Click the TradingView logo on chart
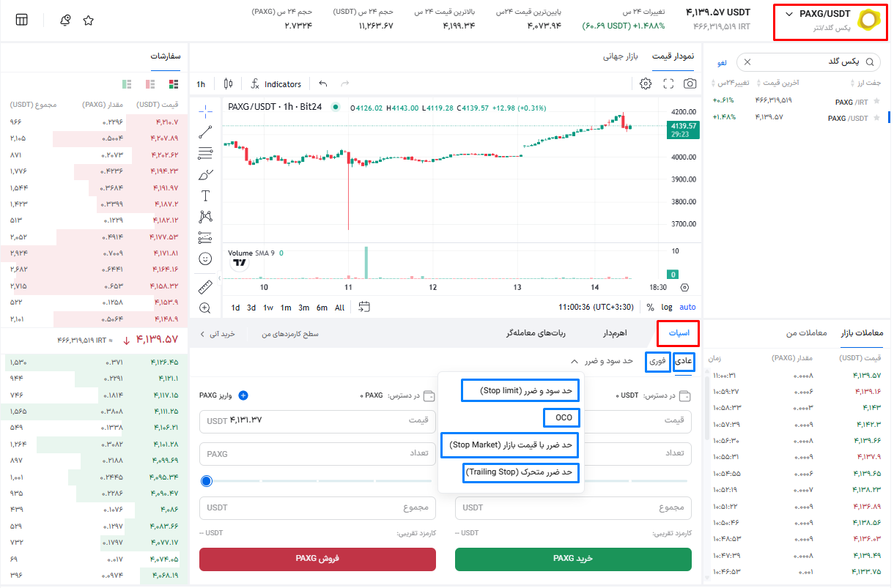The width and height of the screenshot is (894, 588). pos(240,262)
